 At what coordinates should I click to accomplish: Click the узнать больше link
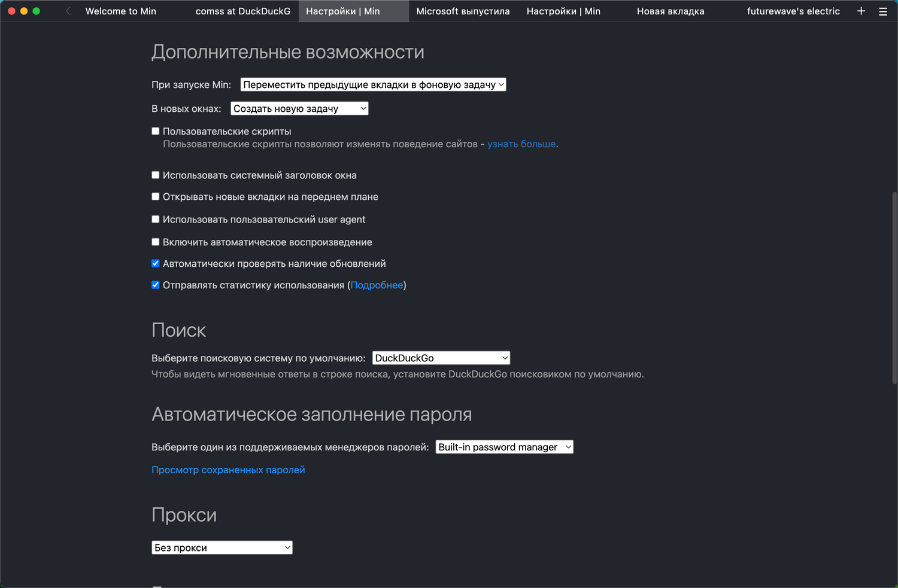point(521,144)
